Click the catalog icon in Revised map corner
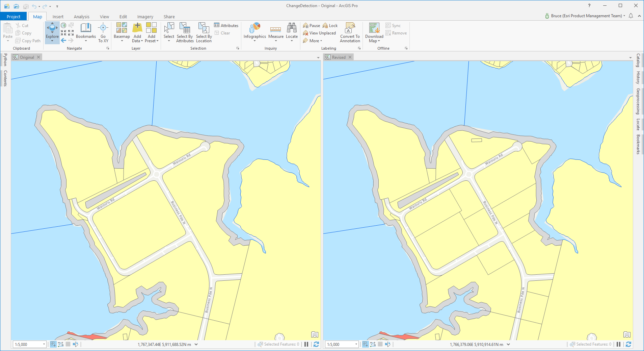This screenshot has width=644, height=351. click(627, 334)
